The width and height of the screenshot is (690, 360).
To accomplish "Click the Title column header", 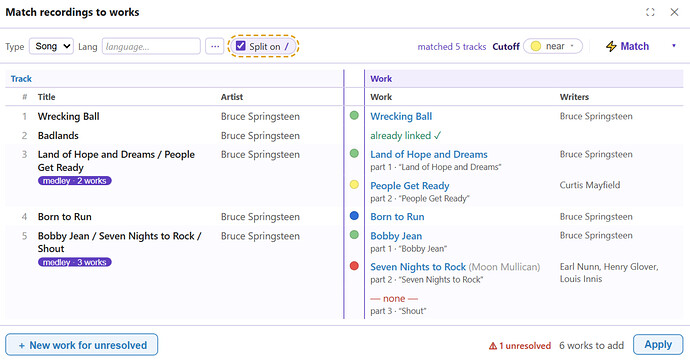I will point(46,97).
